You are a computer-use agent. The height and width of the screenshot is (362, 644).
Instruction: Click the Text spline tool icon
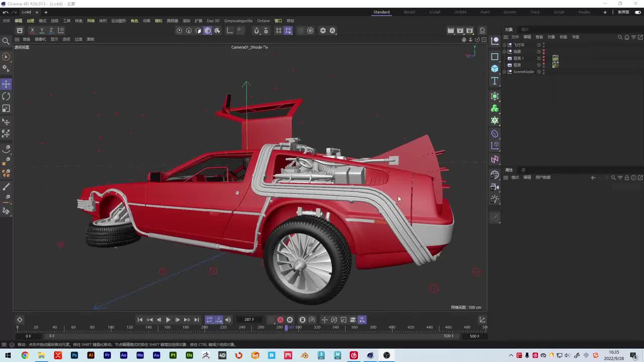click(495, 81)
